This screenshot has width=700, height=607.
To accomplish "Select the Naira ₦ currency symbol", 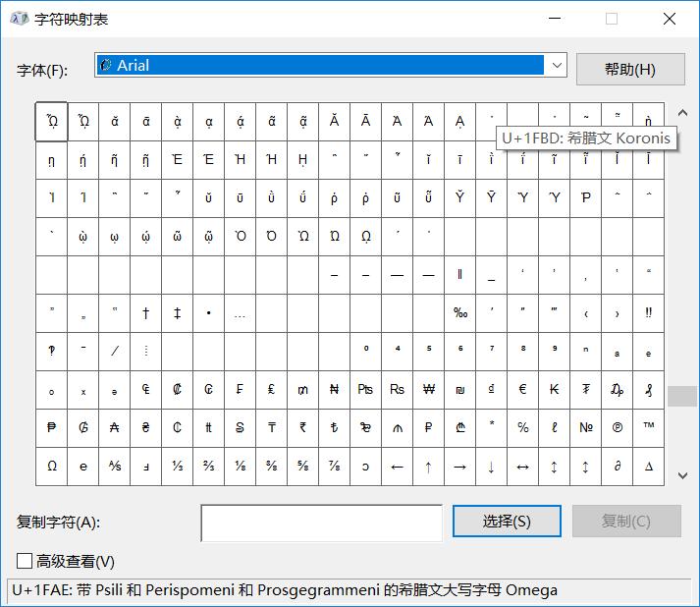I will (x=335, y=390).
